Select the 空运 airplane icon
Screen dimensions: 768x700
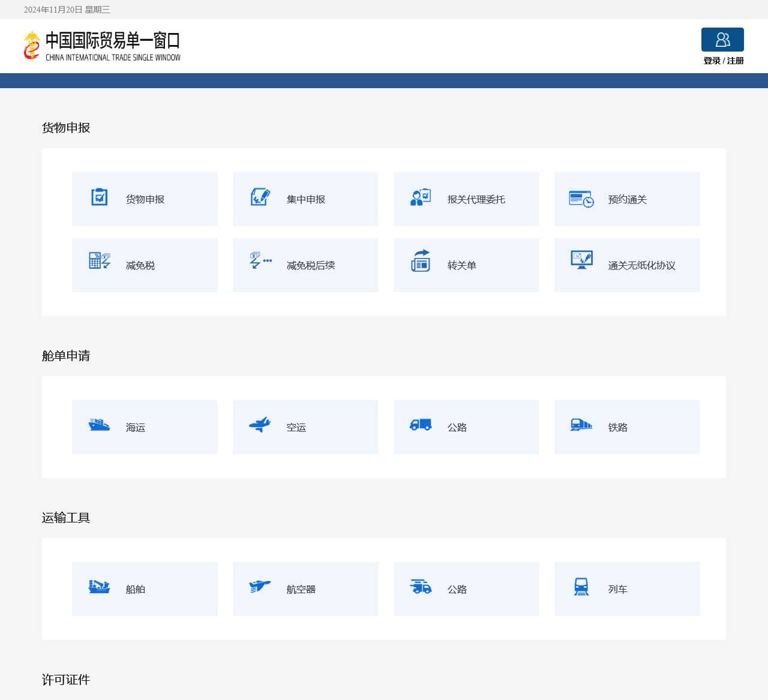click(260, 425)
